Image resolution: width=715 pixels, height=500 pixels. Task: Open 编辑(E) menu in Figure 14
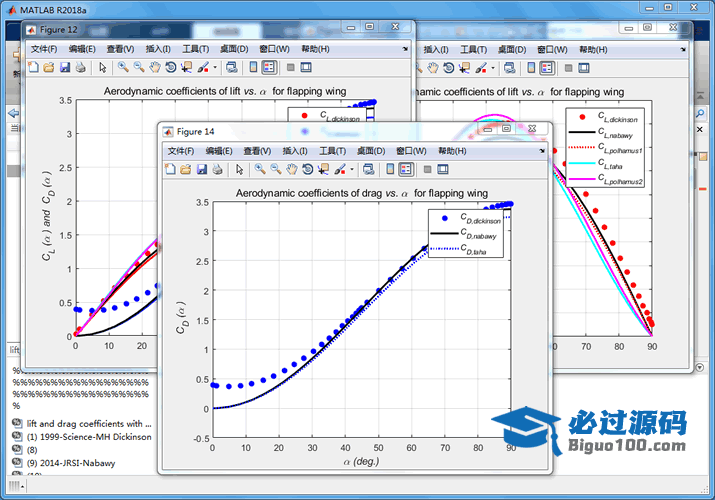click(x=219, y=151)
